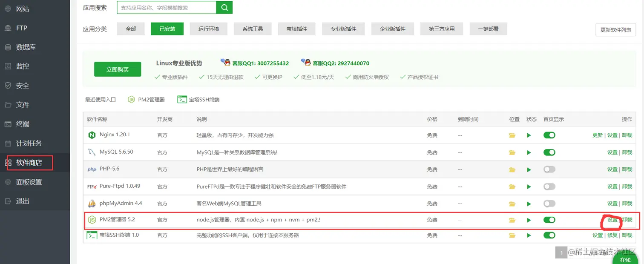Enable homepage display for Pure-Ftpd 1.0.49
Viewport: 644px width, 264px height.
point(549,186)
